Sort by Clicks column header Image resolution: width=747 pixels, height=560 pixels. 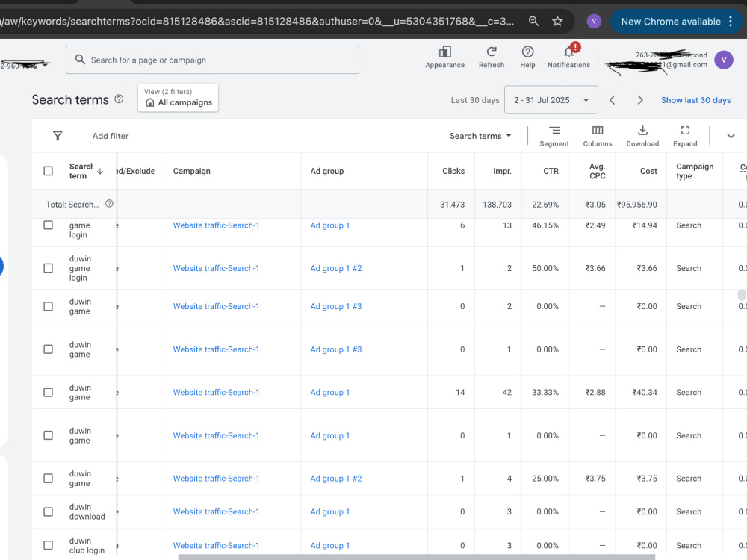pyautogui.click(x=453, y=171)
